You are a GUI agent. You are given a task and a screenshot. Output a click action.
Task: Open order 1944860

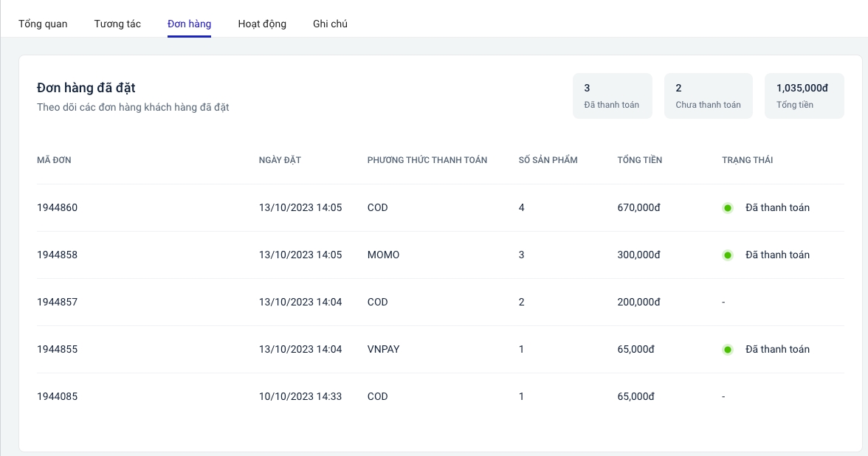(58, 207)
